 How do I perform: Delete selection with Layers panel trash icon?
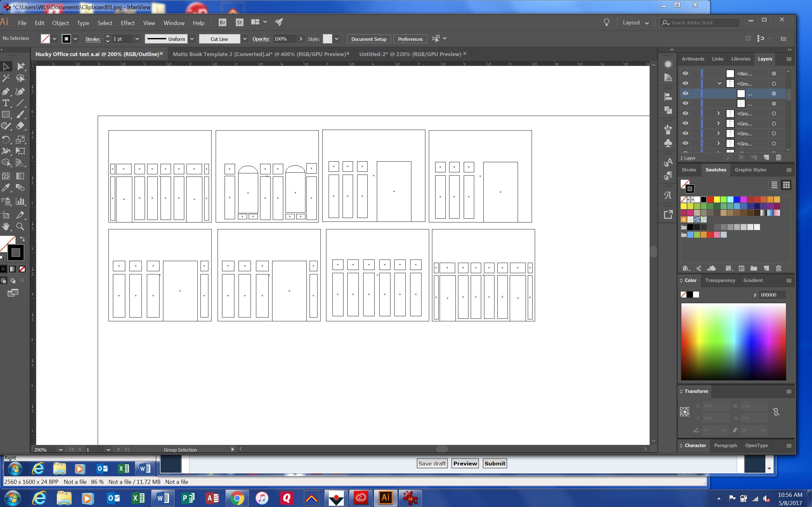(778, 157)
